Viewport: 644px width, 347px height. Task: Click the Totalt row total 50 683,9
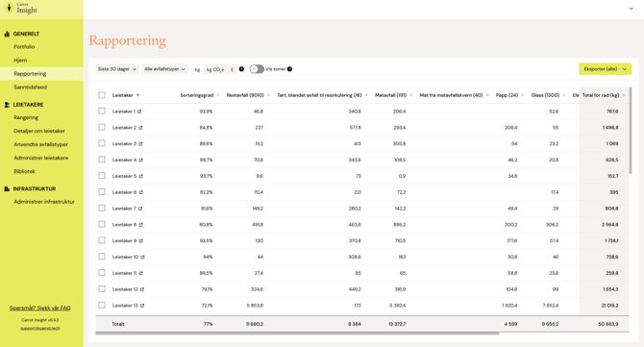608,324
